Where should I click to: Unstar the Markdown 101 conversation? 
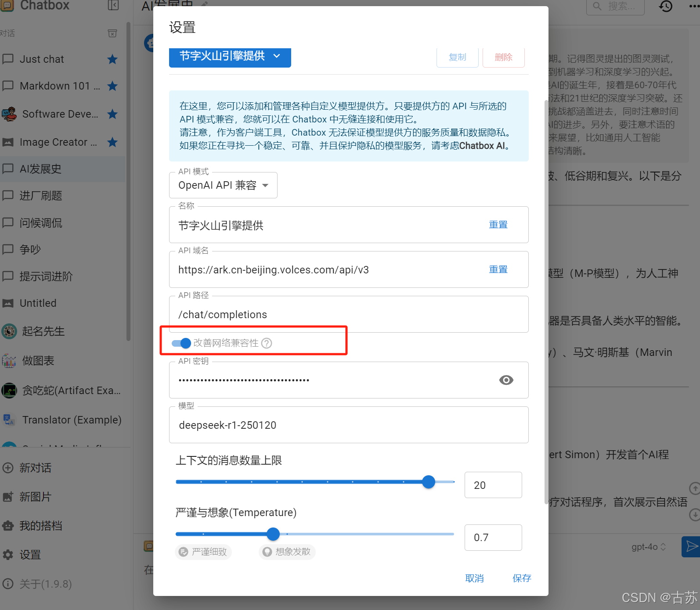click(112, 86)
